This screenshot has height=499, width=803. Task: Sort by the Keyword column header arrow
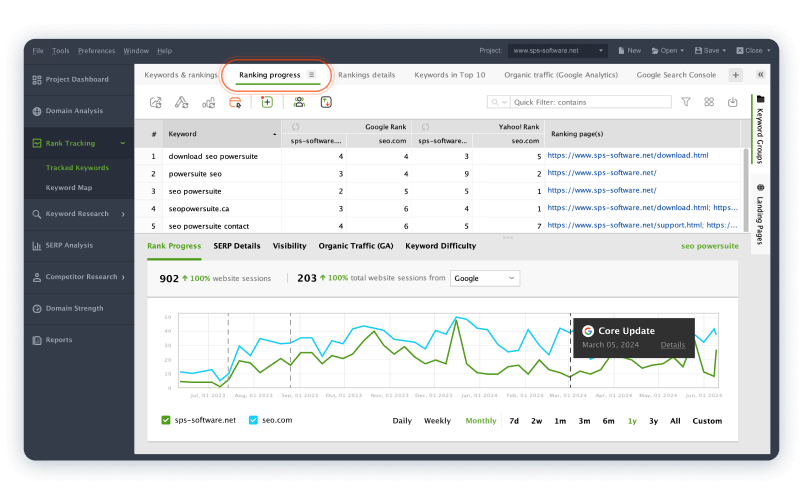(274, 134)
